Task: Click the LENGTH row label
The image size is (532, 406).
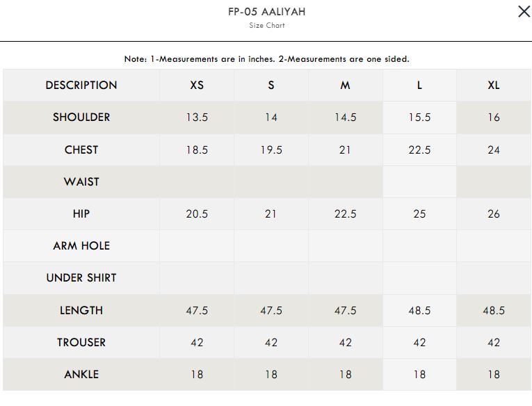Action: tap(81, 310)
